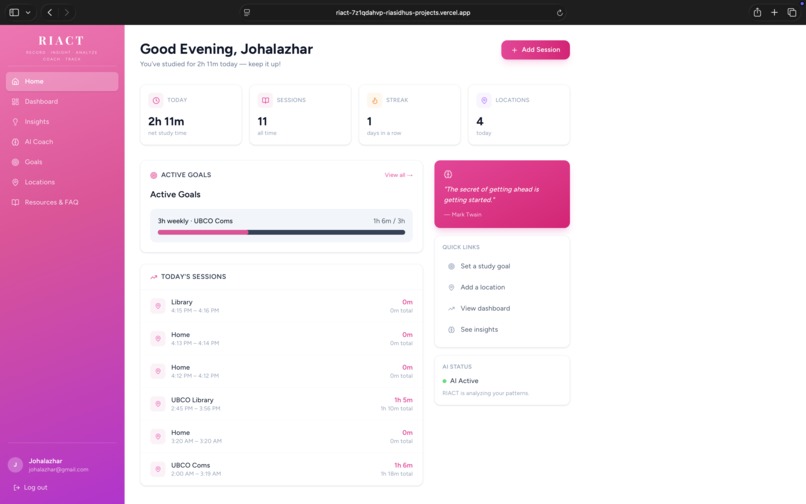
Task: Click the flame icon on Streak card
Action: pos(375,100)
